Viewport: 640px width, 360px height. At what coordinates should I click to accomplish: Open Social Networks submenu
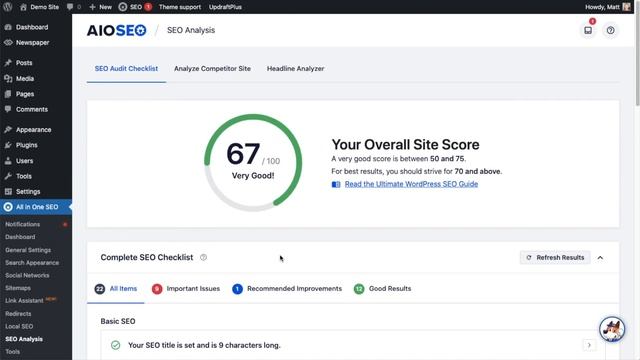(27, 275)
